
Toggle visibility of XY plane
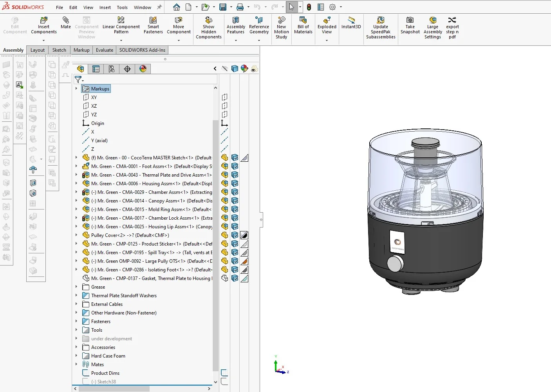[225, 97]
